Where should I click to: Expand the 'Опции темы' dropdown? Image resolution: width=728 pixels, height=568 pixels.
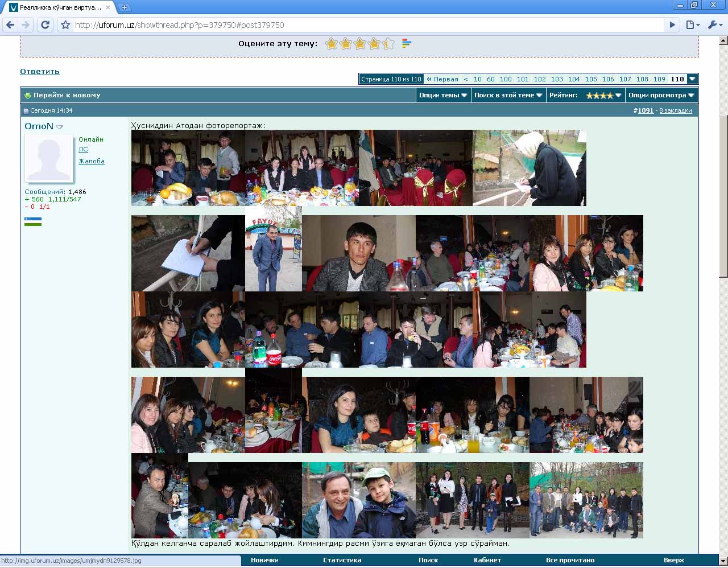(x=443, y=95)
